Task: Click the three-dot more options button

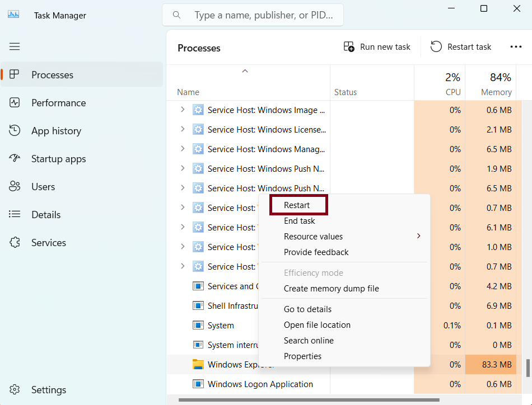Action: tap(516, 47)
